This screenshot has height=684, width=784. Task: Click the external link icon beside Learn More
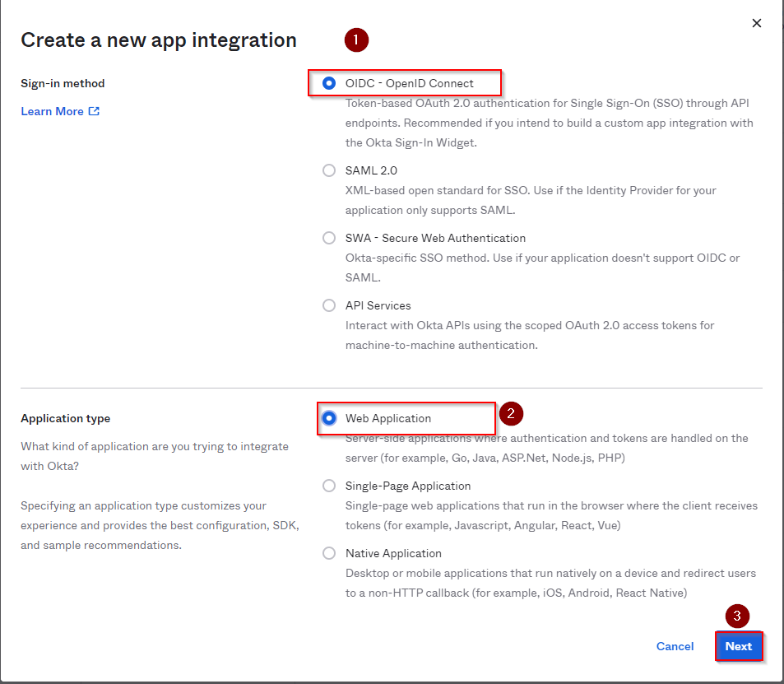click(x=94, y=111)
